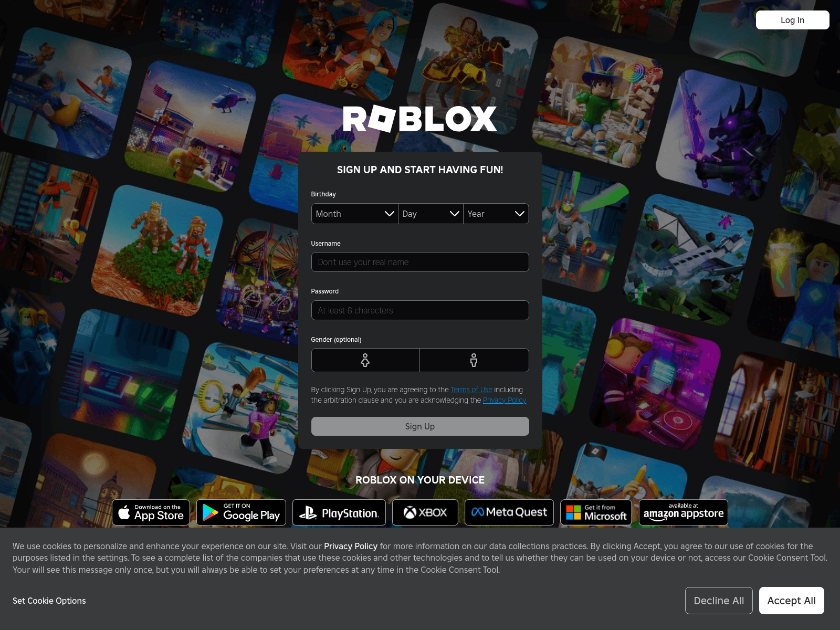Click the 'ROBLOX ON YOUR DEVICE' heading
The width and height of the screenshot is (840, 630).
(420, 480)
